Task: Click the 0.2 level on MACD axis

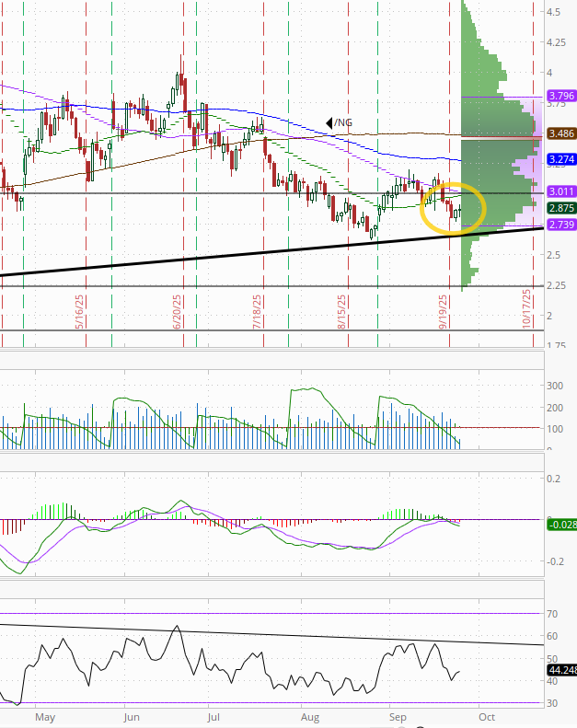Action: pos(553,479)
